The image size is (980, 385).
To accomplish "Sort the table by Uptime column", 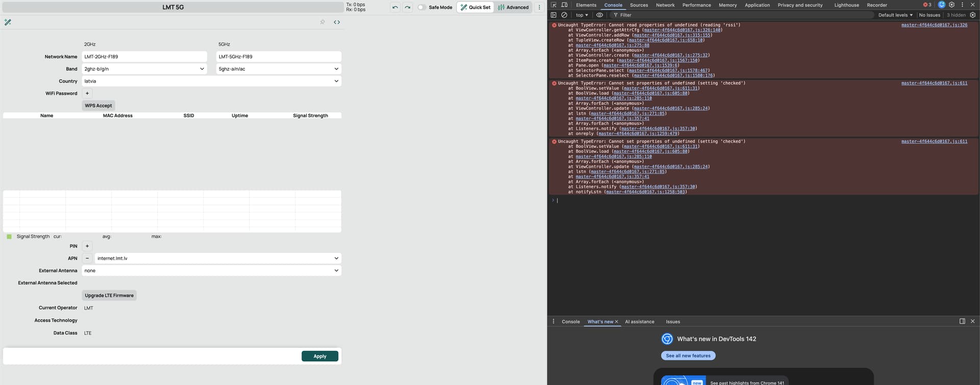I will pos(240,116).
